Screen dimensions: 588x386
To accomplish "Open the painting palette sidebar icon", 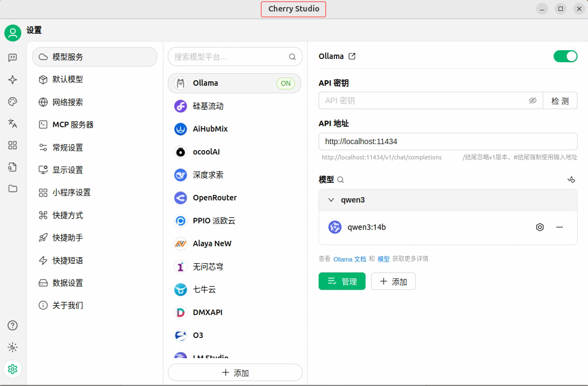I will point(13,102).
